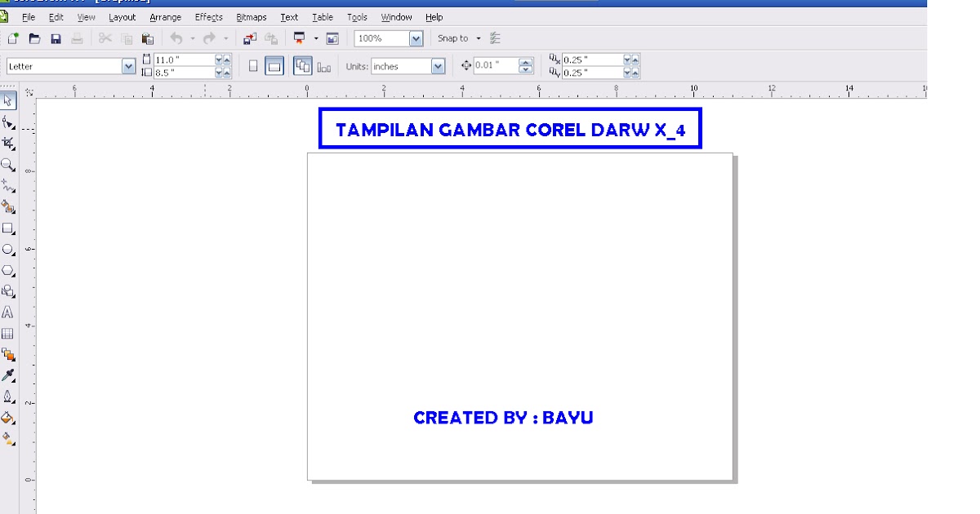The image size is (980, 514).
Task: Click the duplicate distance X 0.25 field
Action: pos(592,60)
